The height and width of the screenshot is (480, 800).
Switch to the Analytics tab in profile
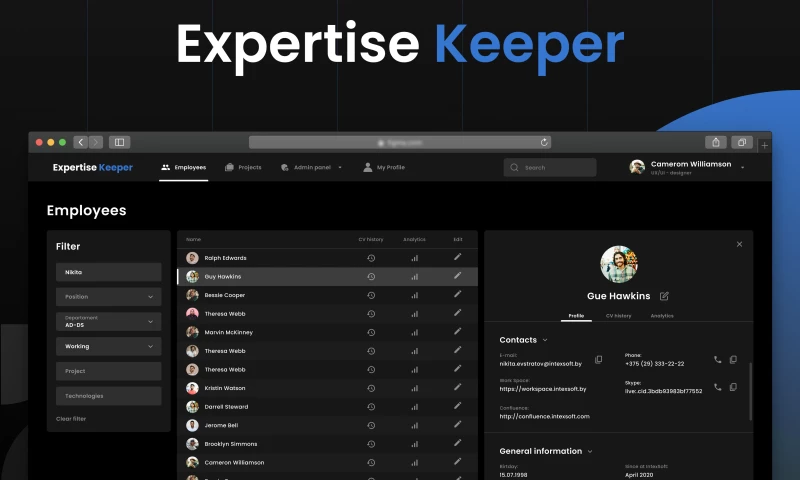point(662,316)
